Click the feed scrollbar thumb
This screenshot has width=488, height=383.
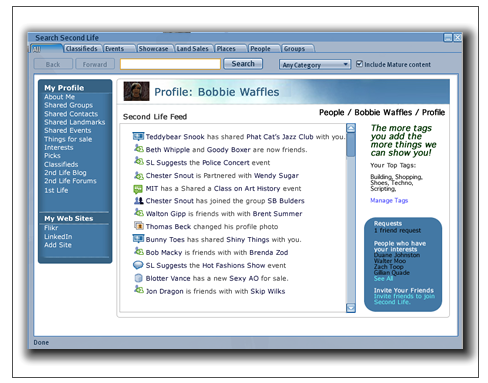[351, 145]
